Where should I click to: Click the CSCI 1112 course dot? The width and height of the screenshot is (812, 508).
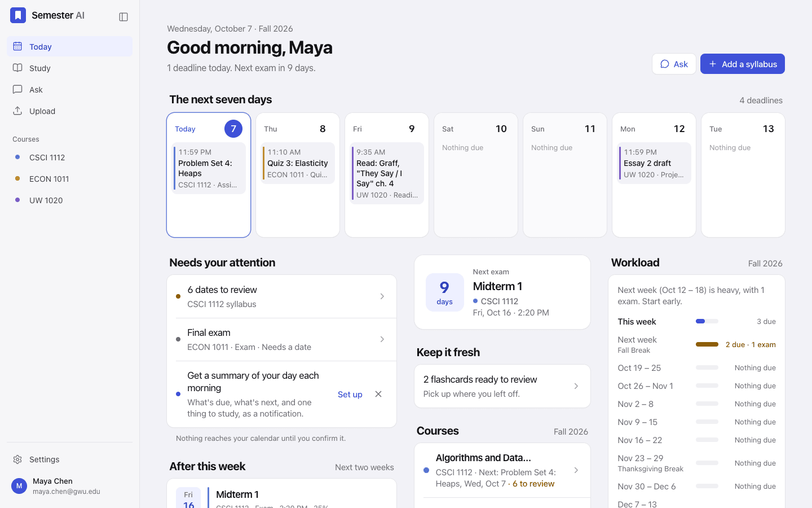point(17,157)
